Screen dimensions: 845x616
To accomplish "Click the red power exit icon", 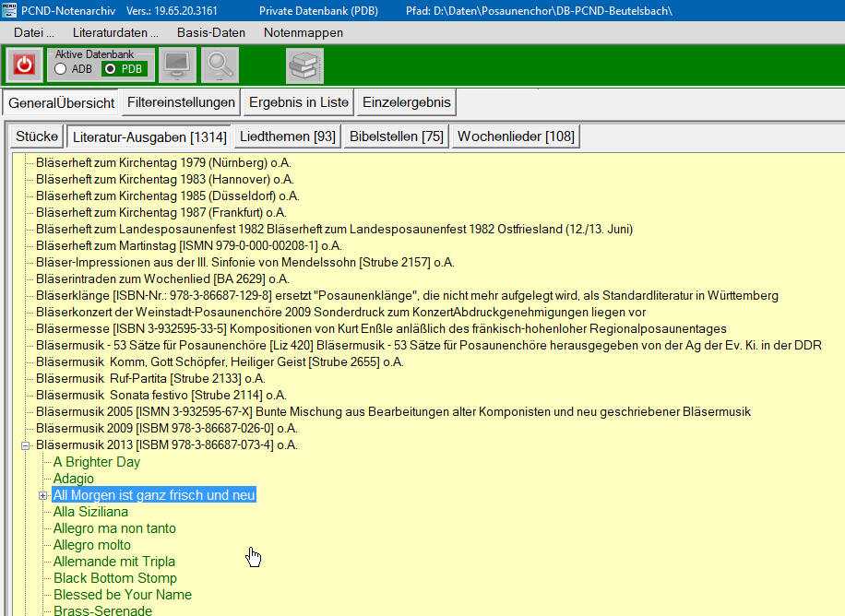I will click(x=24, y=65).
